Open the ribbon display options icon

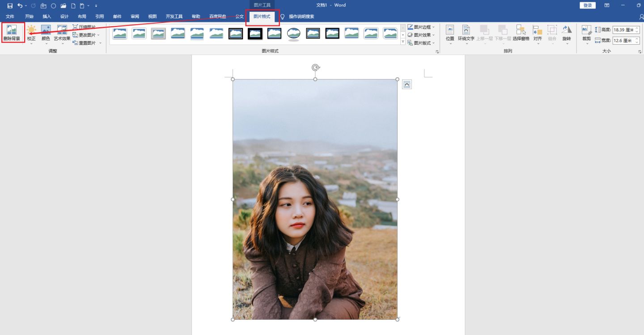point(607,5)
